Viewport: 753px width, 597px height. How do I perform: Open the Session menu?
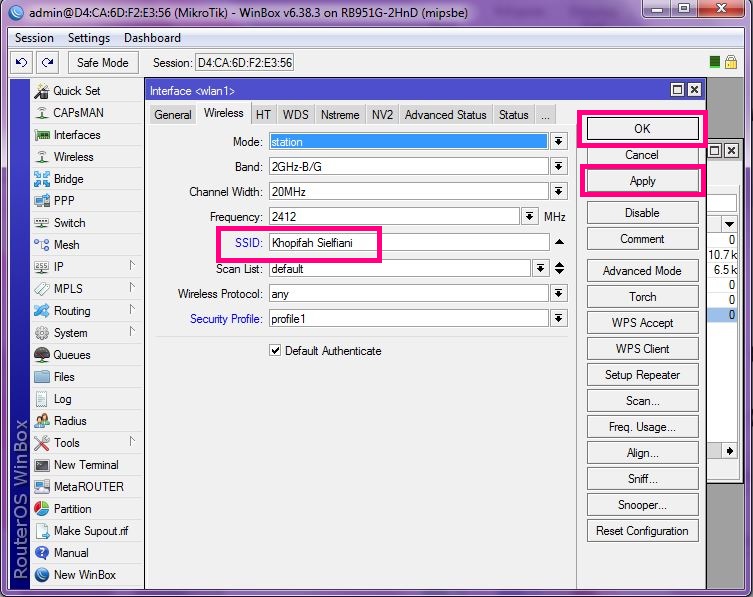(34, 38)
